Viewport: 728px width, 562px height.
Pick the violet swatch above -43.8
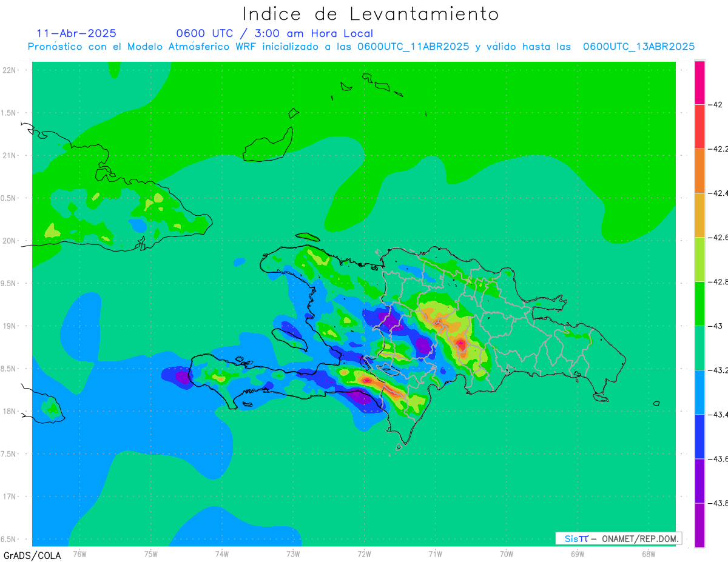(699, 481)
